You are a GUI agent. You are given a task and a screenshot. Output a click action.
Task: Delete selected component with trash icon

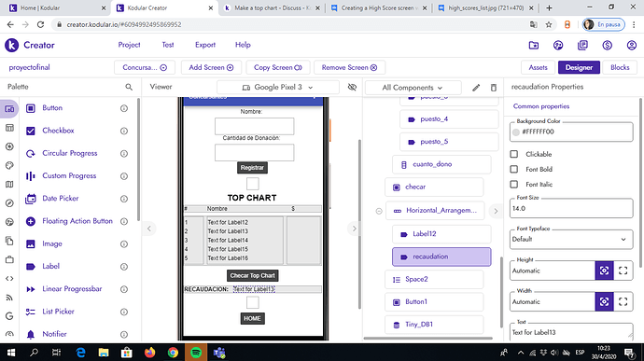click(494, 88)
